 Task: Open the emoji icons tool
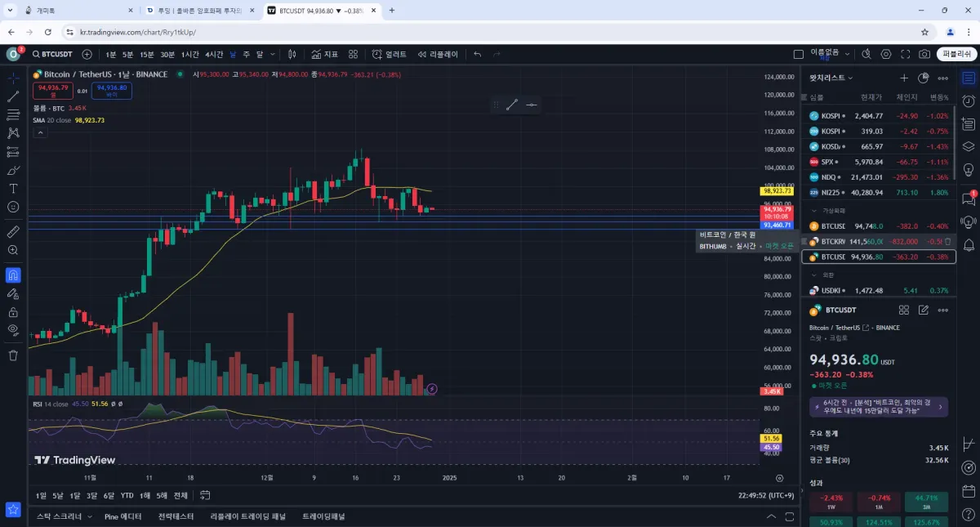(13, 208)
